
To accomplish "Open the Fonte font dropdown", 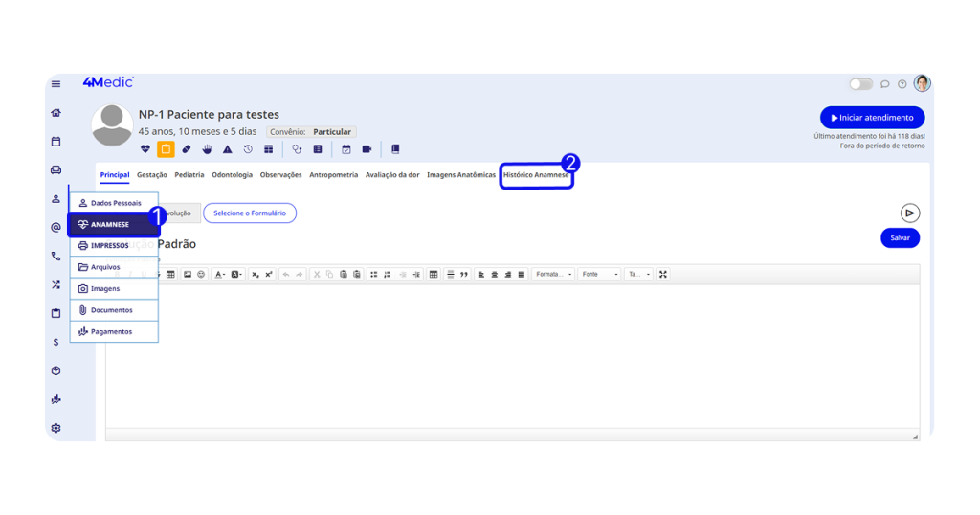I will pyautogui.click(x=600, y=275).
